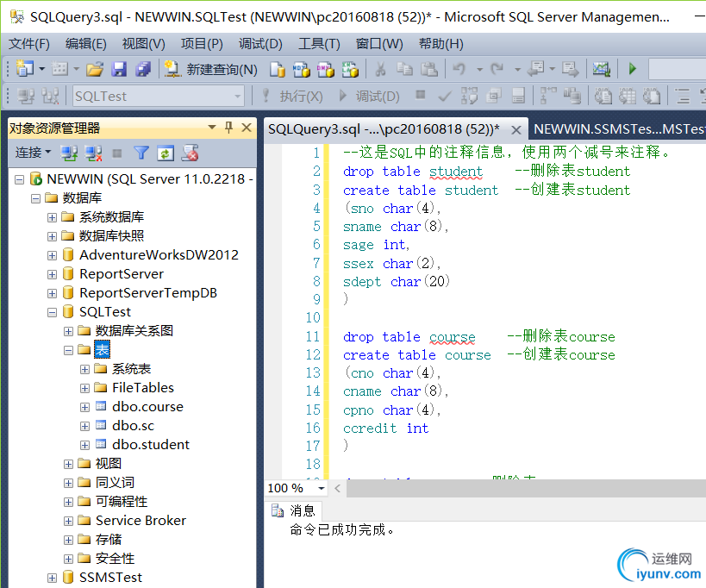Click the Parse checkmark icon
Image resolution: width=706 pixels, height=588 pixels.
pos(445,97)
